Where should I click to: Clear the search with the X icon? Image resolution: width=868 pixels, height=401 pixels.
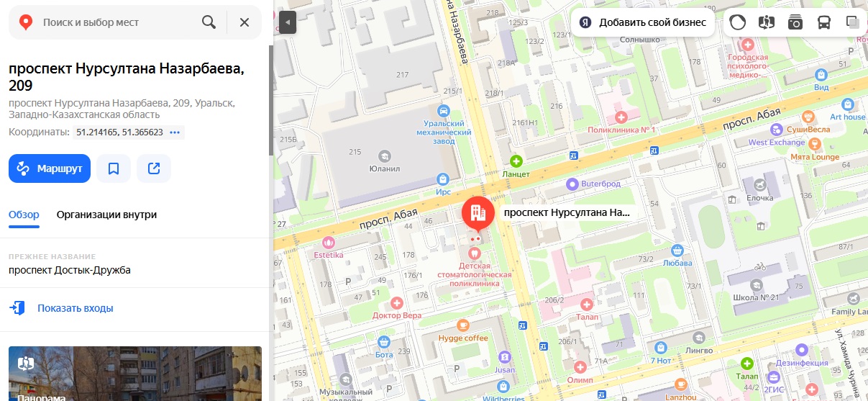pos(245,22)
